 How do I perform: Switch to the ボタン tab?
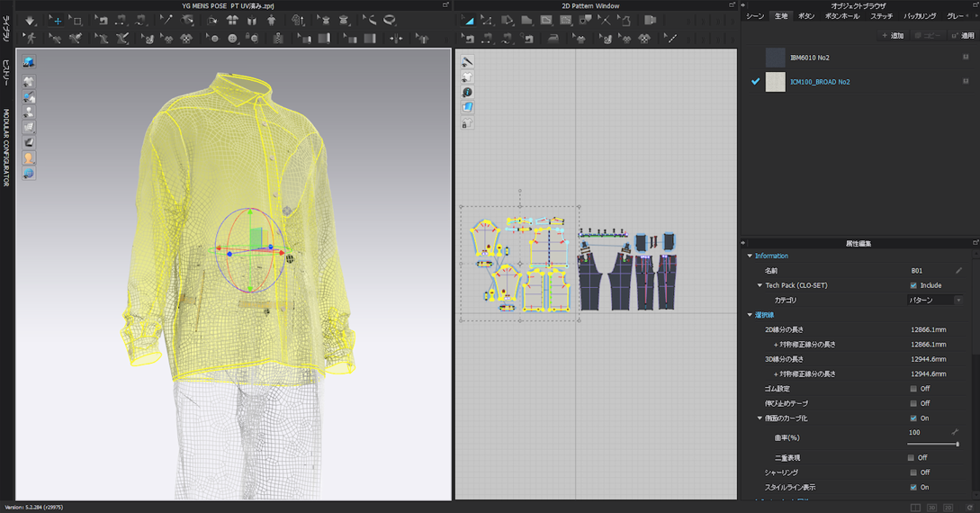(806, 16)
